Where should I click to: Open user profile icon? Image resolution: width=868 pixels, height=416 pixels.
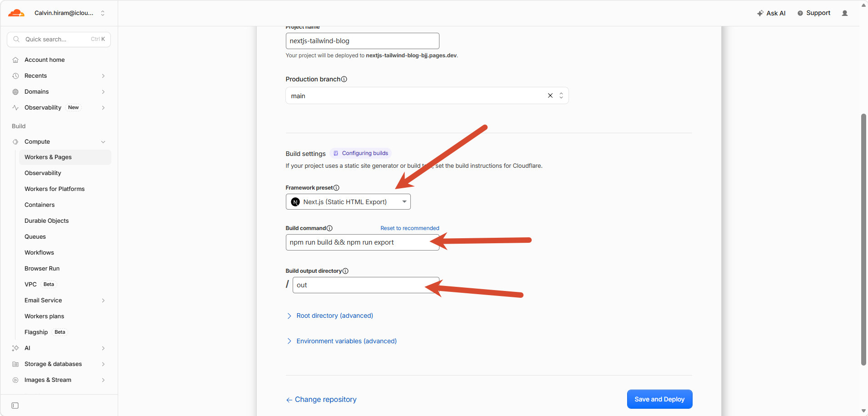coord(845,13)
